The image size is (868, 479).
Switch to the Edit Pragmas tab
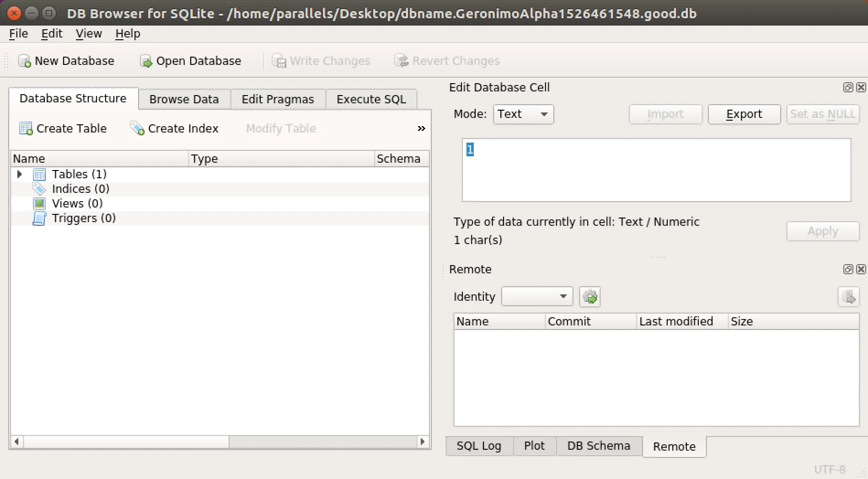(278, 99)
